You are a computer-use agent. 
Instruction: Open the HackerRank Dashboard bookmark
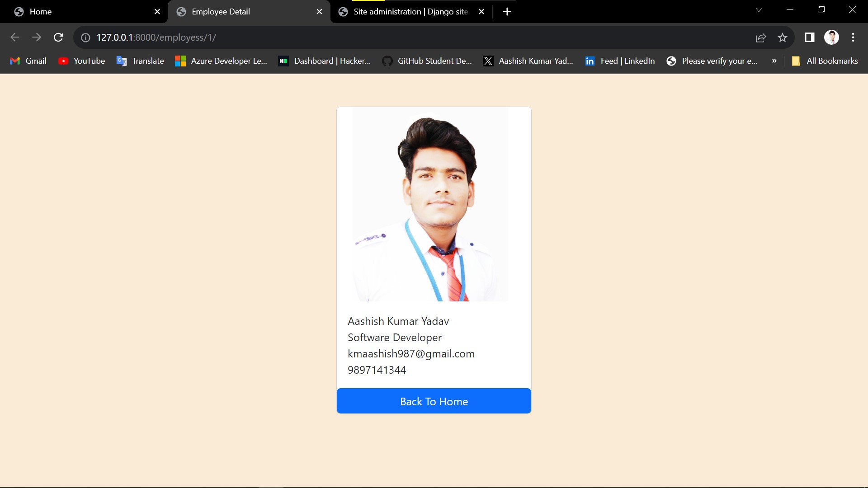[324, 61]
